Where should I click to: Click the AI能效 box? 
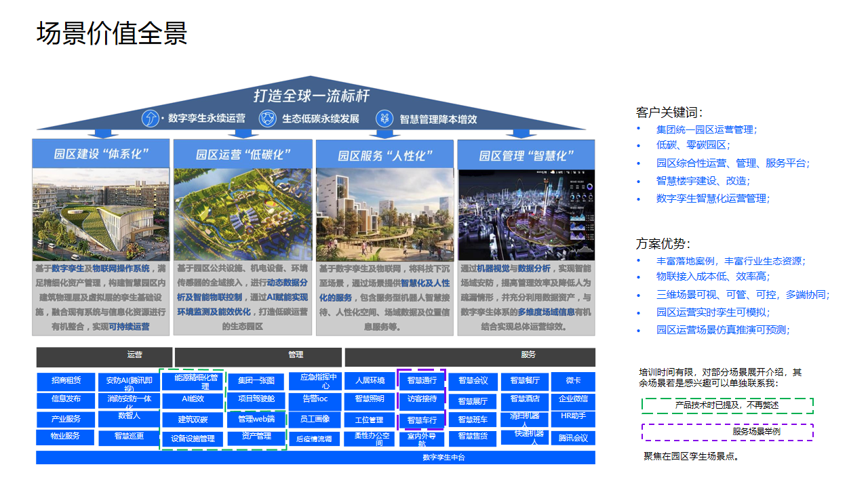coord(193,401)
